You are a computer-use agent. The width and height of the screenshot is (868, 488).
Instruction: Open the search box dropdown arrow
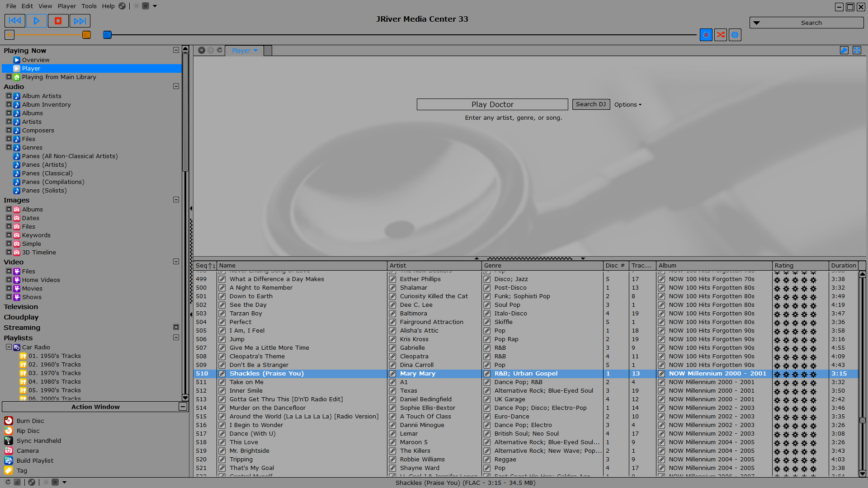pos(756,23)
